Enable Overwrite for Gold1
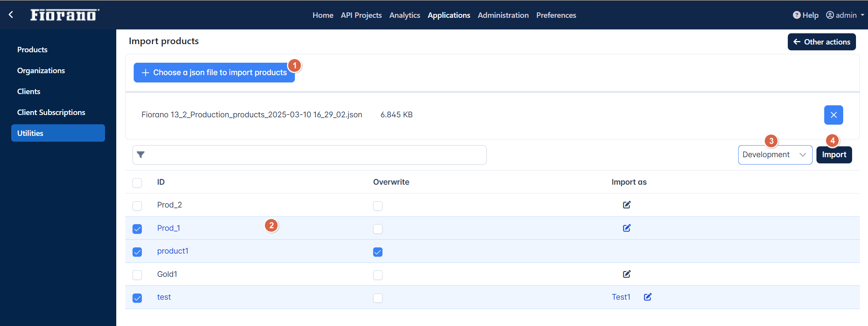Viewport: 868px width, 326px height. tap(378, 275)
